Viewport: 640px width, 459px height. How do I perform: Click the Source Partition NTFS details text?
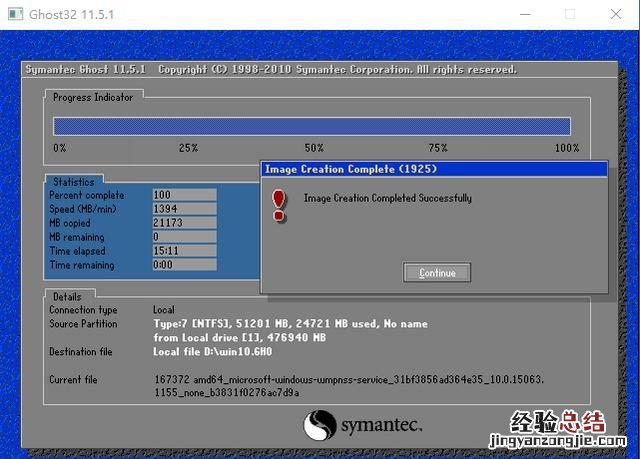tap(290, 324)
